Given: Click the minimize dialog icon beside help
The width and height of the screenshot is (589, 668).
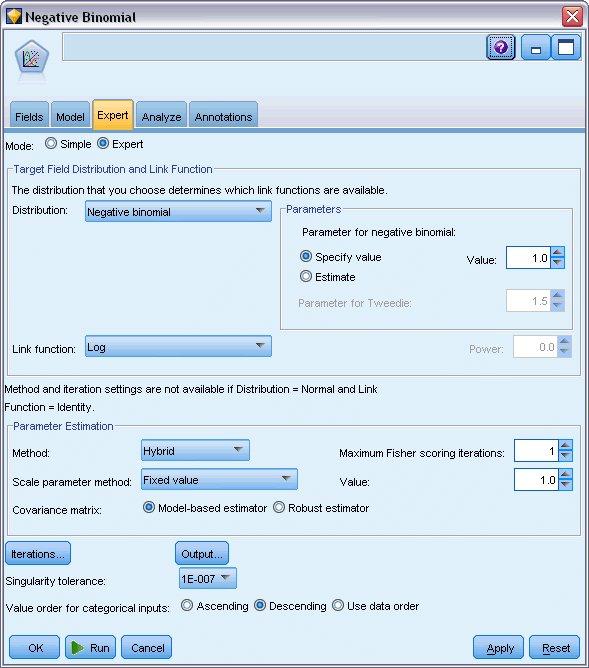Looking at the screenshot, I should pos(535,47).
